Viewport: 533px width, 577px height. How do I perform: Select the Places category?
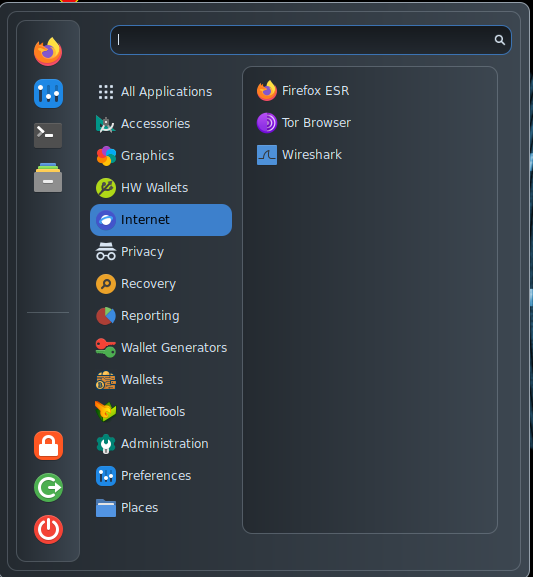pyautogui.click(x=161, y=507)
